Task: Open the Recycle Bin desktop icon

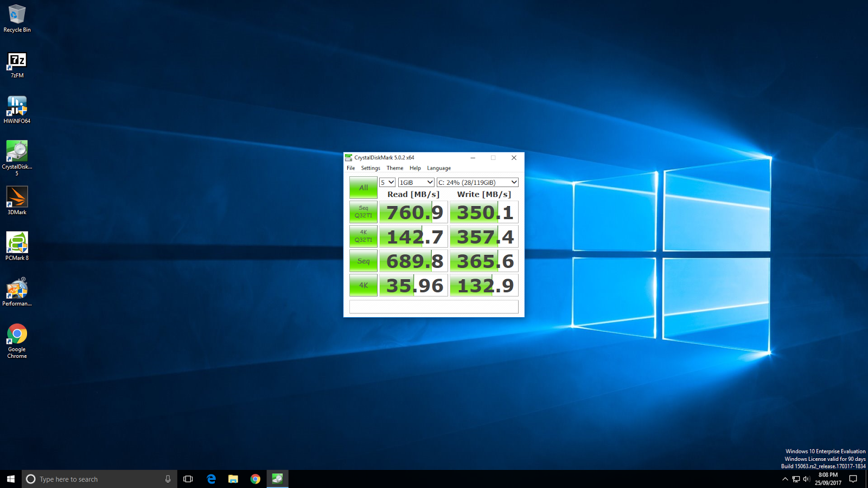Action: tap(17, 18)
